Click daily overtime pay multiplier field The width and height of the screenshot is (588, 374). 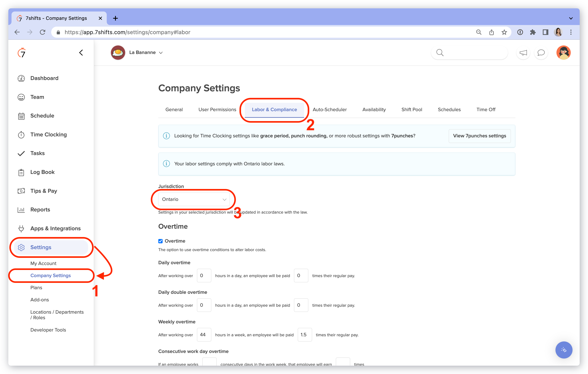point(301,276)
